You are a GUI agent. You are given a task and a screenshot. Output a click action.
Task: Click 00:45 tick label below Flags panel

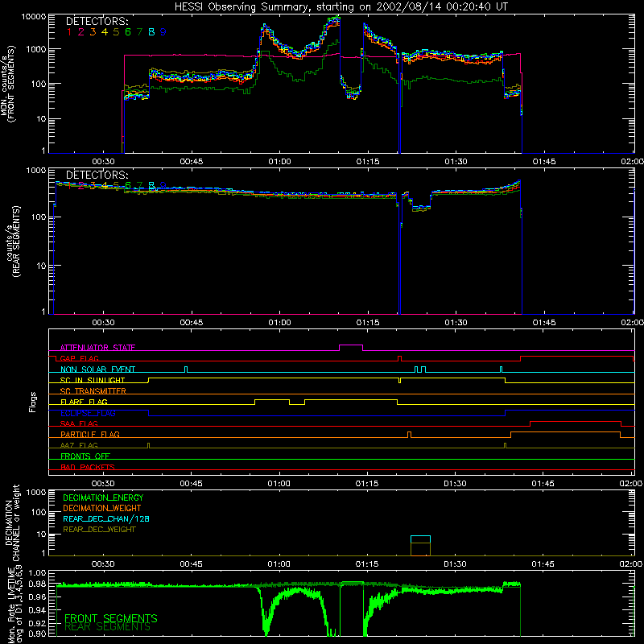[191, 484]
